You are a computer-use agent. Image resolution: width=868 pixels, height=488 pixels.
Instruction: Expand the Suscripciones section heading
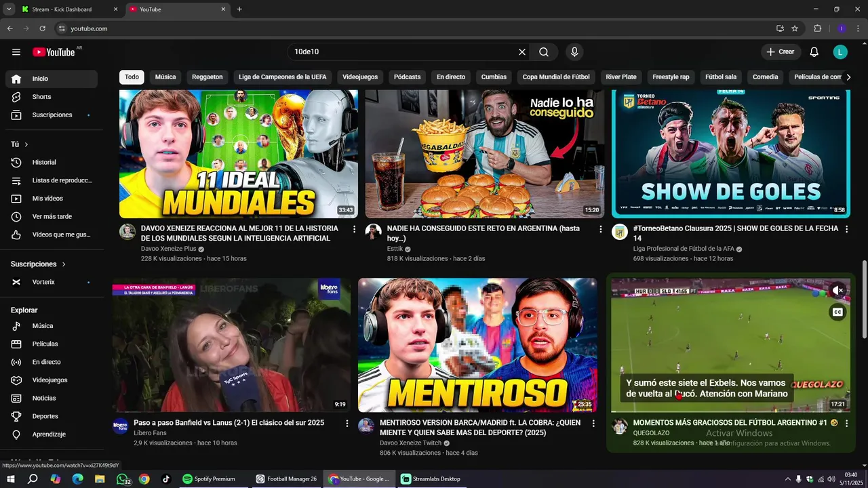click(x=39, y=264)
